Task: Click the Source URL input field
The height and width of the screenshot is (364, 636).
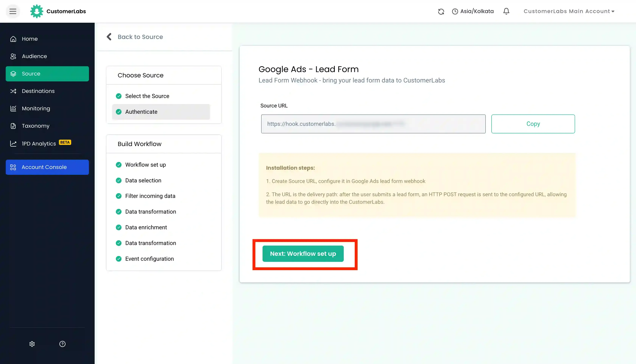Action: click(373, 124)
